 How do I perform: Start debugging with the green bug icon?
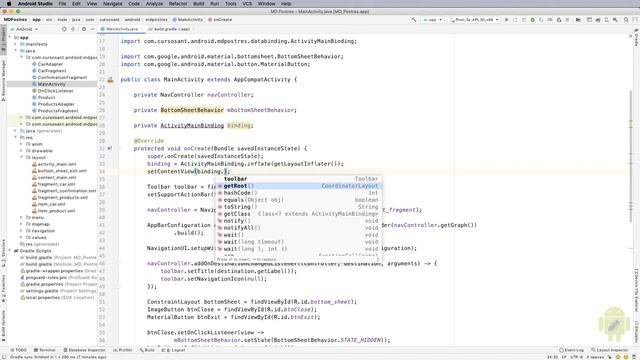click(532, 20)
